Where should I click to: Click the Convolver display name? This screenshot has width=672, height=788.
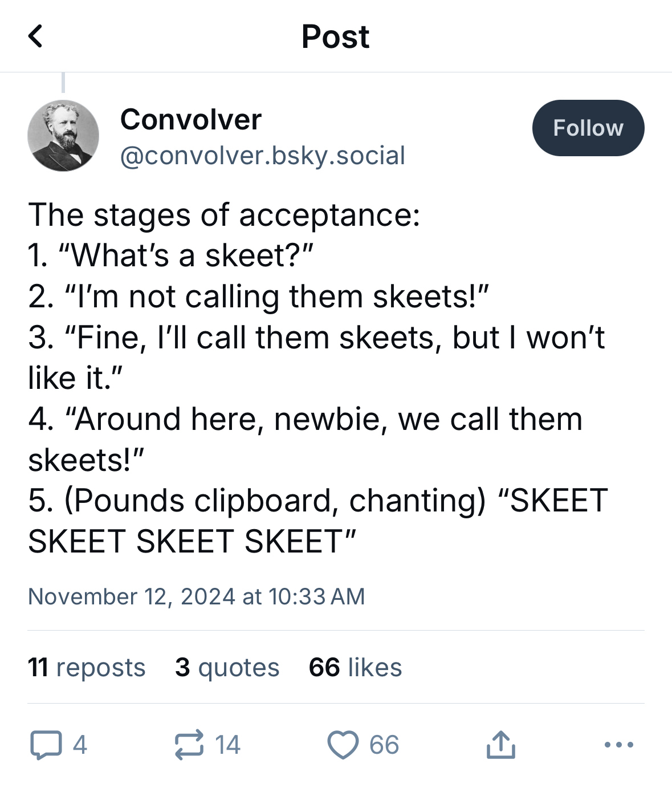point(191,120)
